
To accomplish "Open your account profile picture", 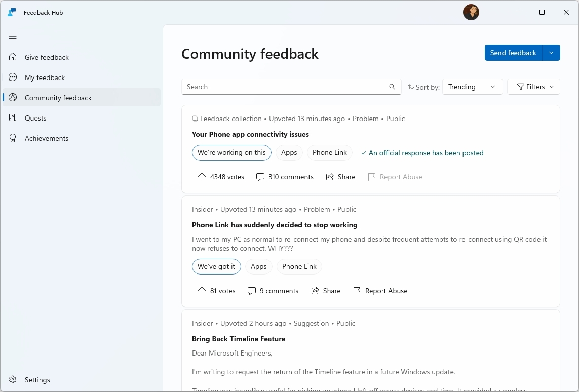I will pyautogui.click(x=471, y=12).
